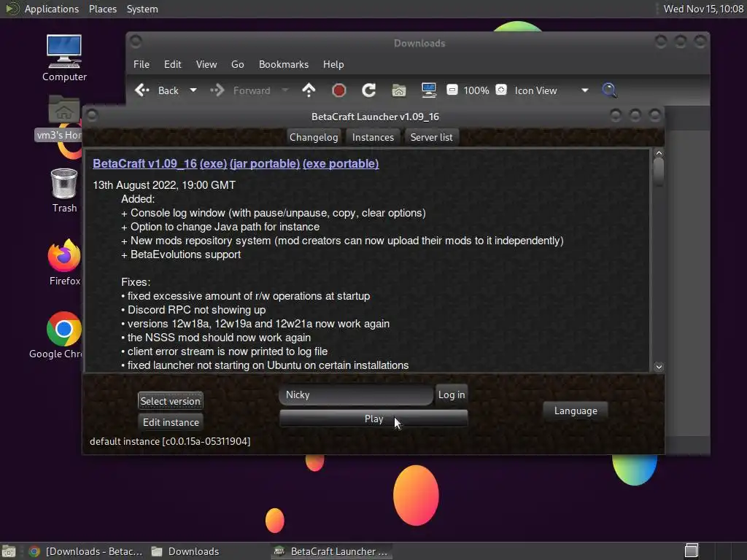The height and width of the screenshot is (560, 747).
Task: Select the Trash desktop icon
Action: pyautogui.click(x=64, y=190)
